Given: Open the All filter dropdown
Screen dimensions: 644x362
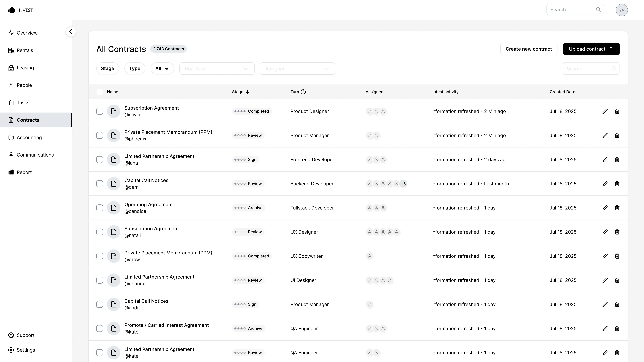Looking at the screenshot, I should pos(162,68).
